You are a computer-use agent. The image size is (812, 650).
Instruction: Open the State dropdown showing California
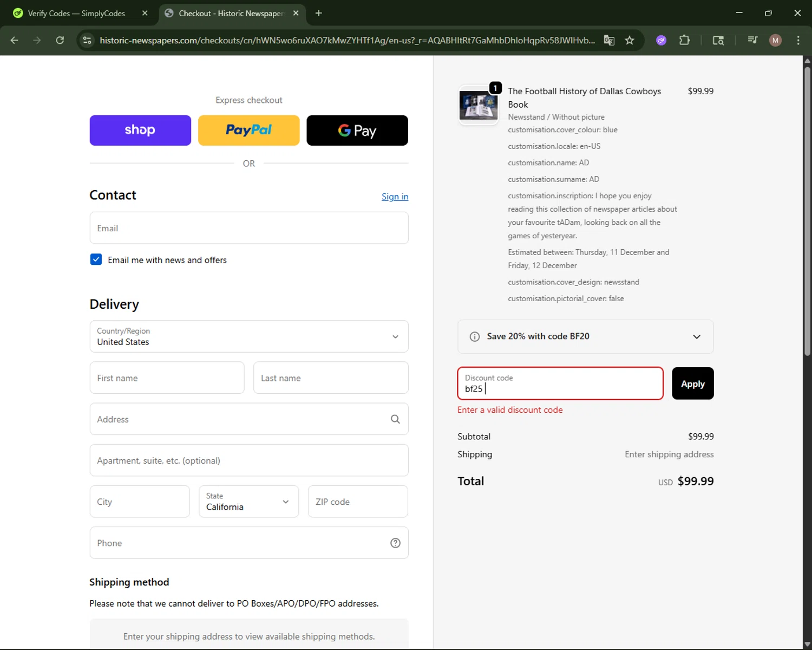(248, 502)
